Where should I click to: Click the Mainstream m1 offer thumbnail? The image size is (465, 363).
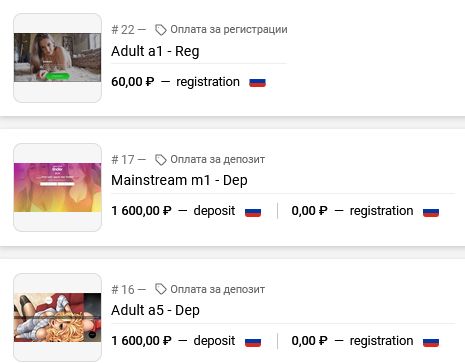pyautogui.click(x=57, y=187)
